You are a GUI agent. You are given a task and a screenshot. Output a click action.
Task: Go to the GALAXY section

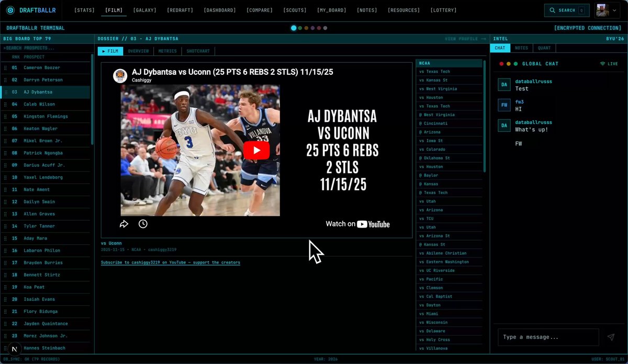tap(145, 10)
